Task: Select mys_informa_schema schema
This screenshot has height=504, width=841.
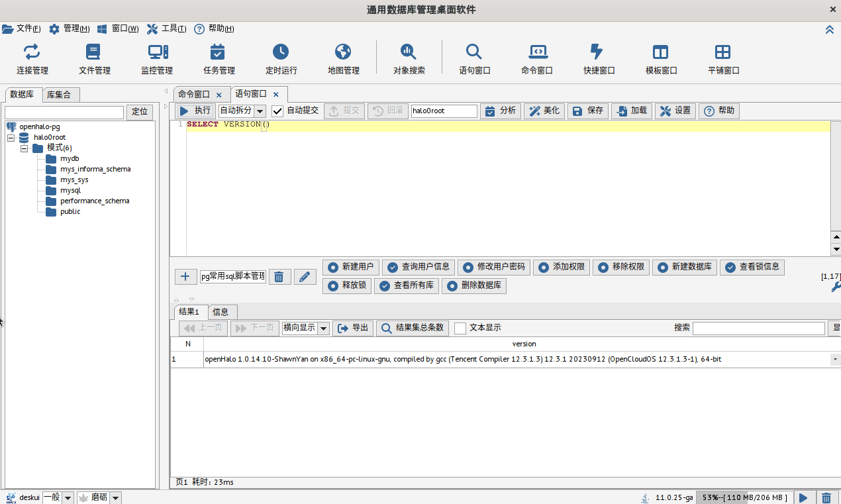Action: point(88,170)
